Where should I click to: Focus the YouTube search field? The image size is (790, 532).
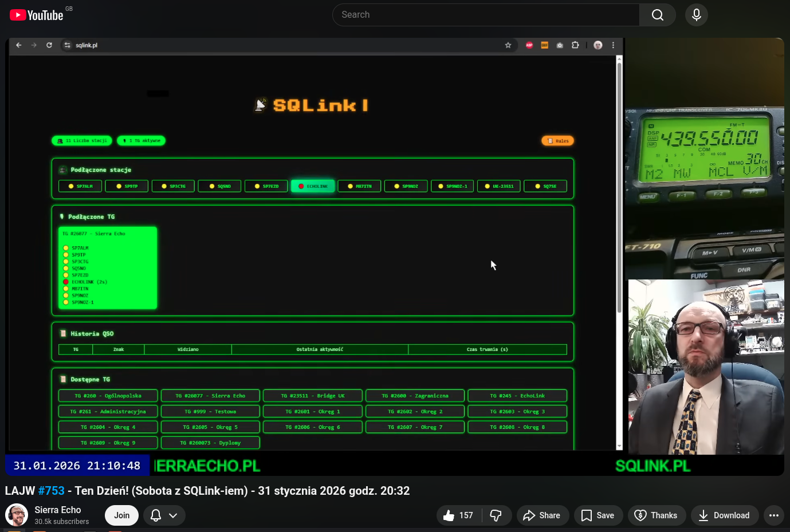[486, 15]
